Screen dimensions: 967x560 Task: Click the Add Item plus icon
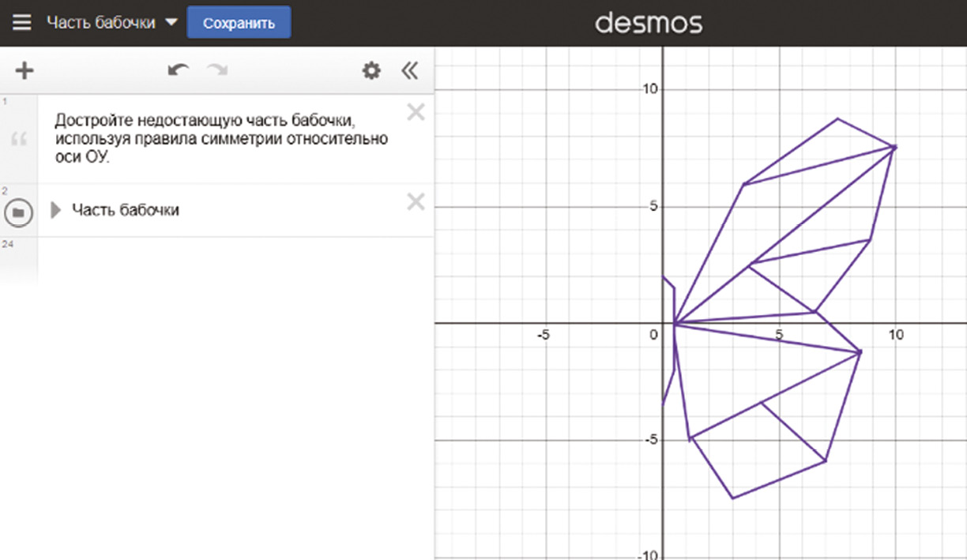25,71
